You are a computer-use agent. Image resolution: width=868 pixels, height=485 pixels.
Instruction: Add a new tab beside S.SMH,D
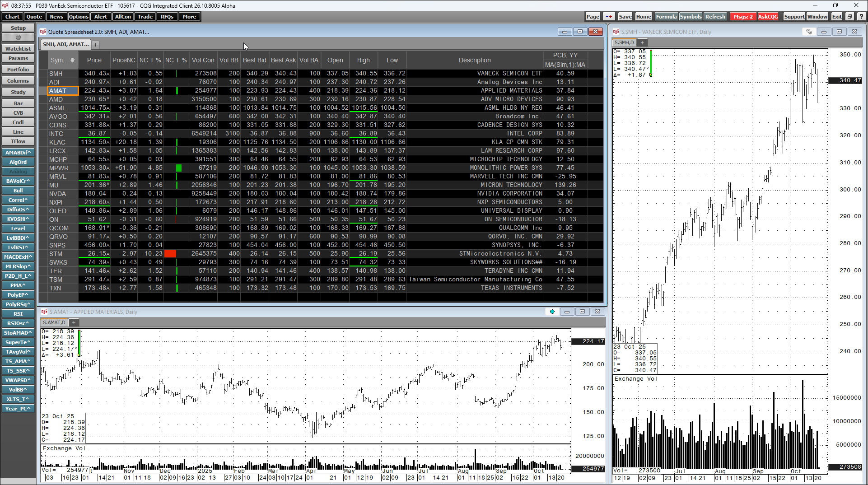(642, 42)
